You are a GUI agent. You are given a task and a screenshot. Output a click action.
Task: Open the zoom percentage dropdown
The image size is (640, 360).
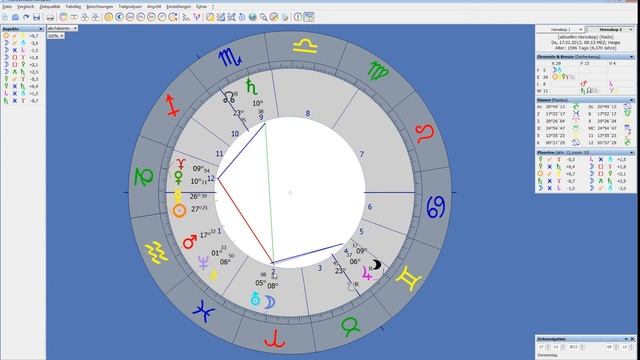56,36
